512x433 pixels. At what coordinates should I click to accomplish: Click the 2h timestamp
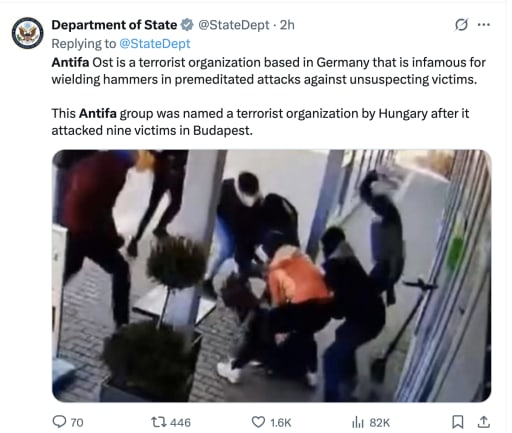tap(287, 25)
